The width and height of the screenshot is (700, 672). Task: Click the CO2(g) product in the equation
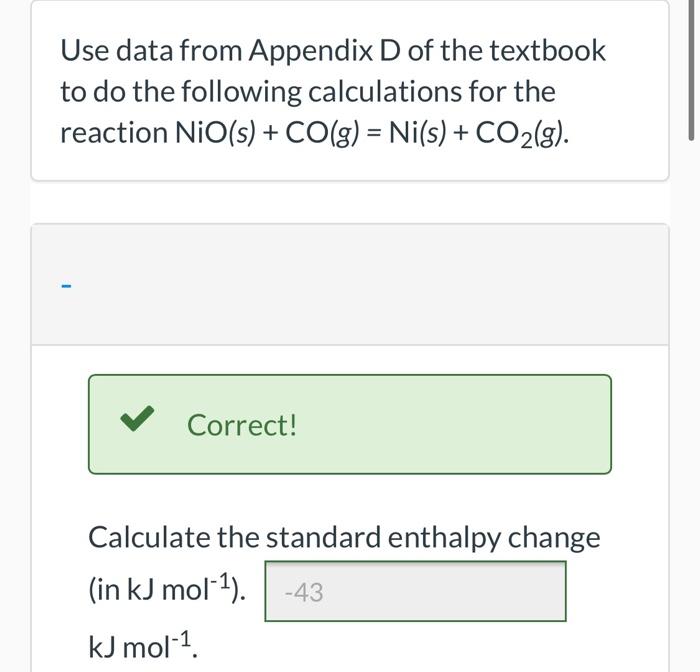click(x=522, y=134)
